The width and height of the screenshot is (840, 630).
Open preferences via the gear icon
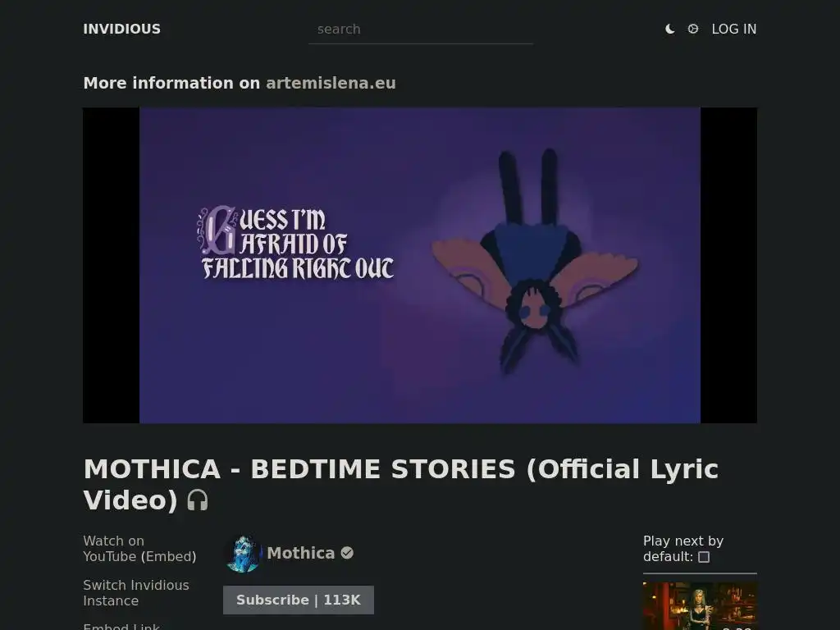coord(692,29)
